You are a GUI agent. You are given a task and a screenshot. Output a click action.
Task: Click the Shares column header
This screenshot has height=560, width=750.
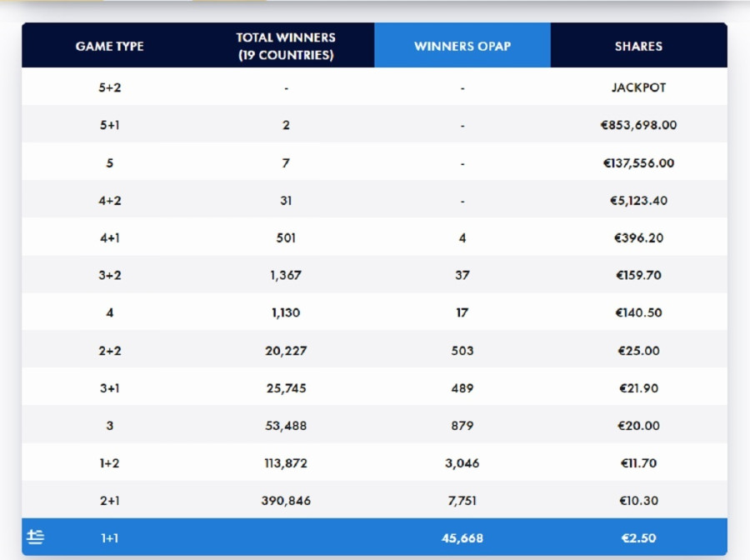click(638, 46)
